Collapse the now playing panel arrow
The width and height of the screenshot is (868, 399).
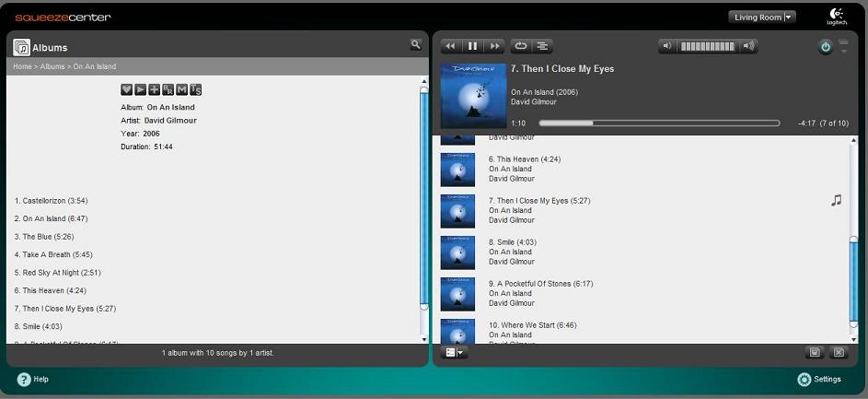(844, 47)
